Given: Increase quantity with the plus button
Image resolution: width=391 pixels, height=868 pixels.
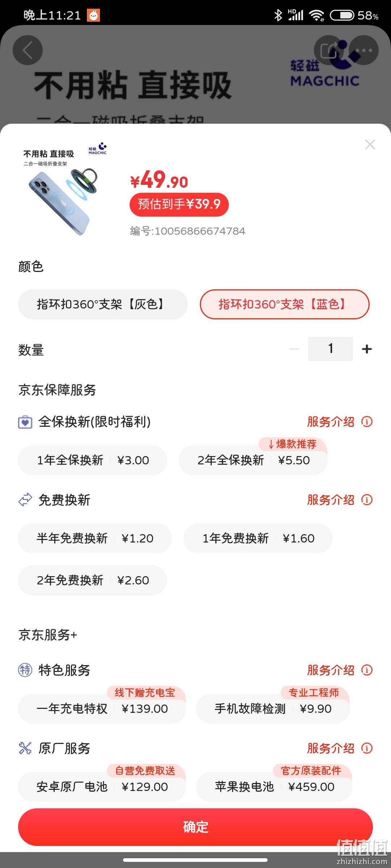Looking at the screenshot, I should [x=367, y=349].
